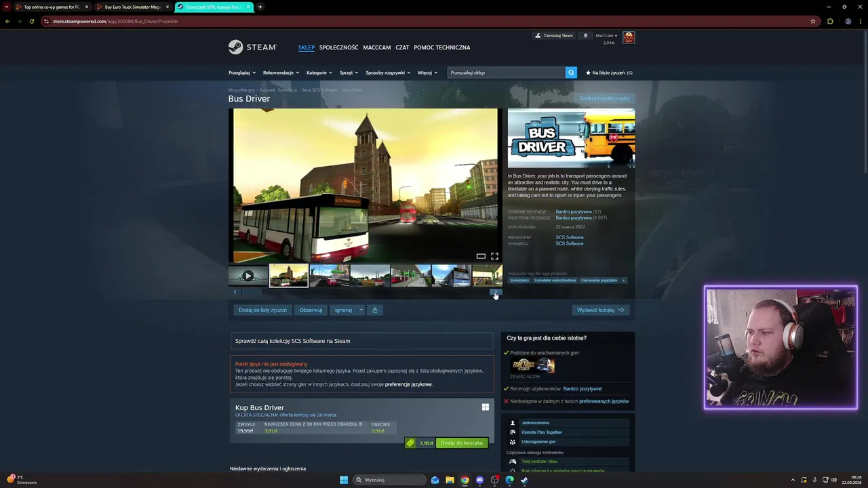Click Wyświetl kolejkę button
Image resolution: width=868 pixels, height=488 pixels.
pos(600,310)
